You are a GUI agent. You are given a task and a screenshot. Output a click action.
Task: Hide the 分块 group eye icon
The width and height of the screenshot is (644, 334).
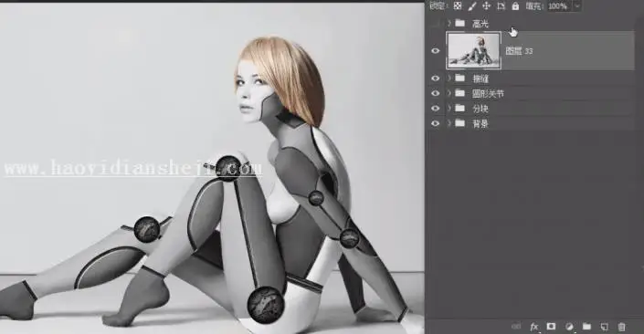coord(436,109)
